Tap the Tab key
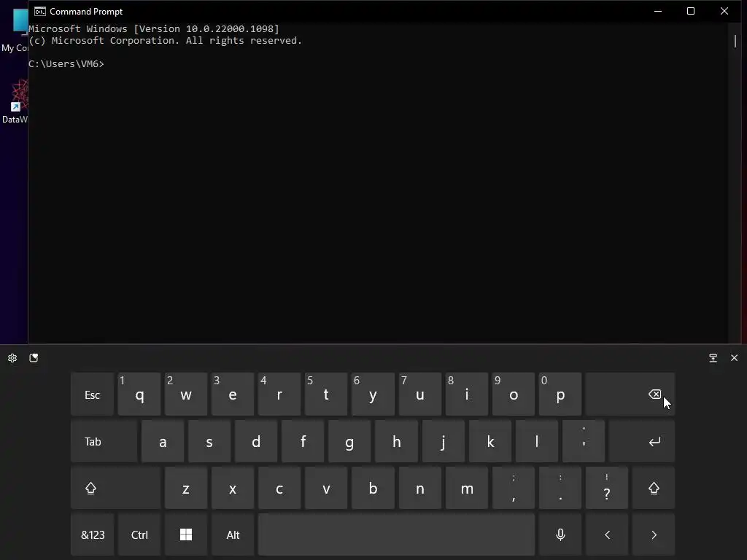 [104, 441]
